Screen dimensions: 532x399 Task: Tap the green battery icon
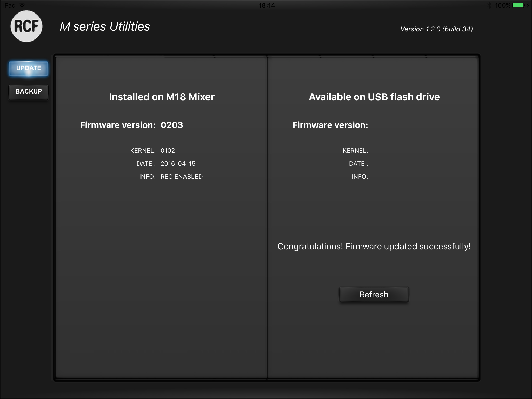pyautogui.click(x=518, y=5)
